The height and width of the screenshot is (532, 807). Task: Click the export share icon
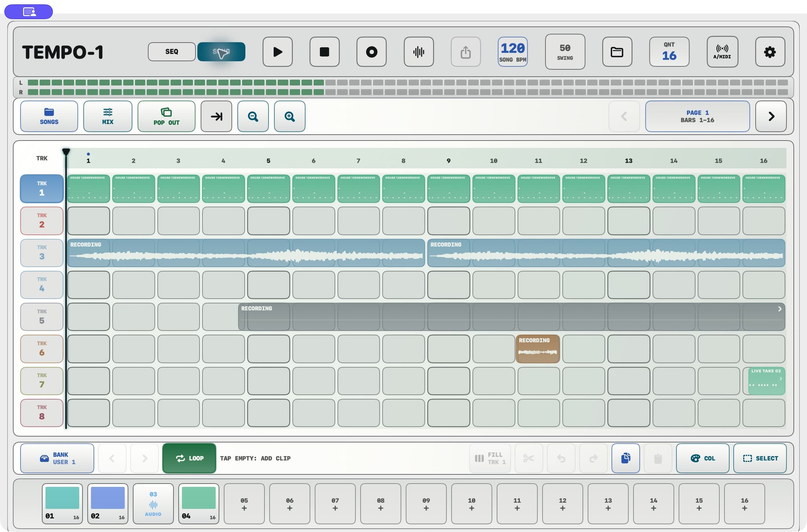[466, 52]
